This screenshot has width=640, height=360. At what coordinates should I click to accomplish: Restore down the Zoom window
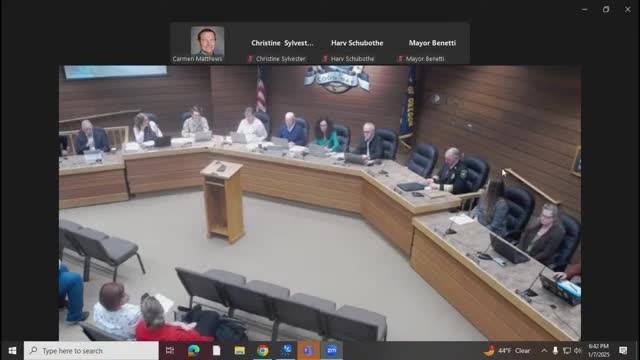pyautogui.click(x=606, y=9)
